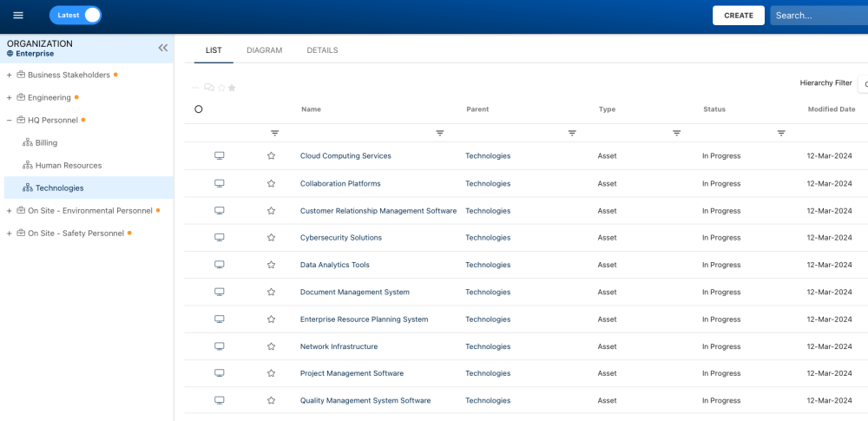This screenshot has width=868, height=421.
Task: Click the filled star favorites filter toggle
Action: coord(232,88)
